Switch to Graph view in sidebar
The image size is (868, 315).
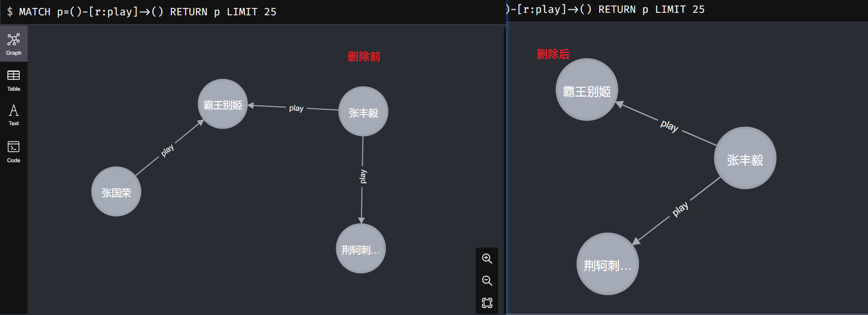click(x=14, y=44)
